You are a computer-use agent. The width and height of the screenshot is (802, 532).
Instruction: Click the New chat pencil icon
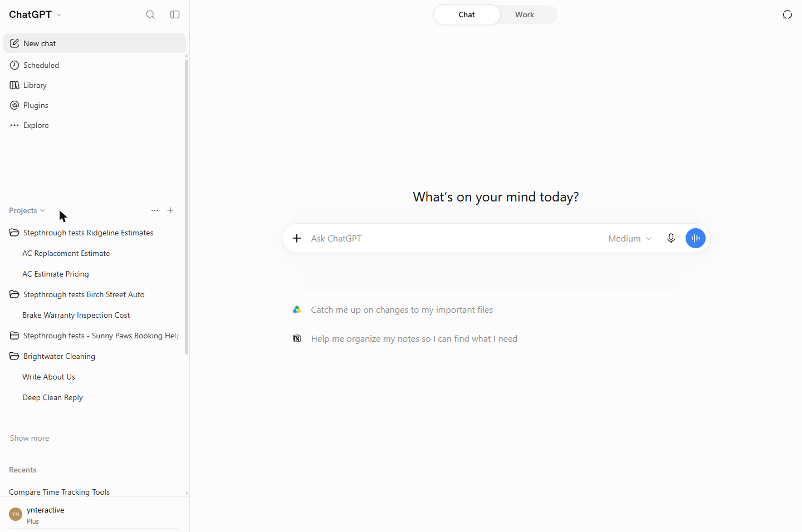pyautogui.click(x=14, y=43)
